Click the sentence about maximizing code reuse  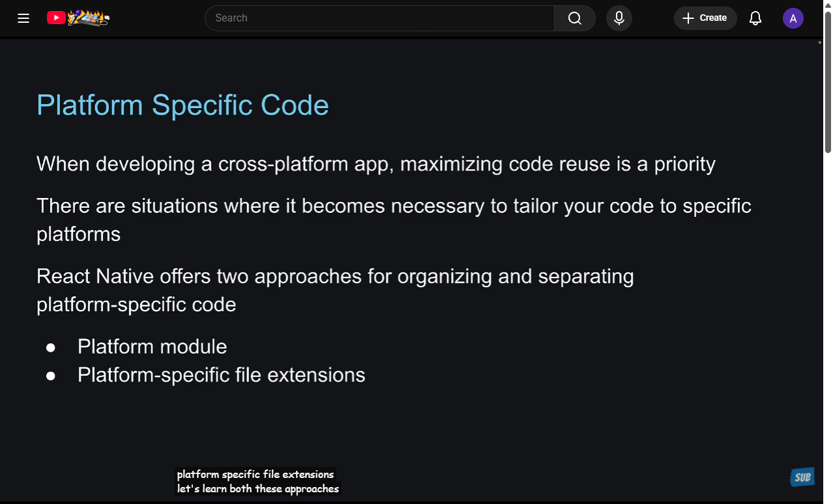[x=375, y=164]
